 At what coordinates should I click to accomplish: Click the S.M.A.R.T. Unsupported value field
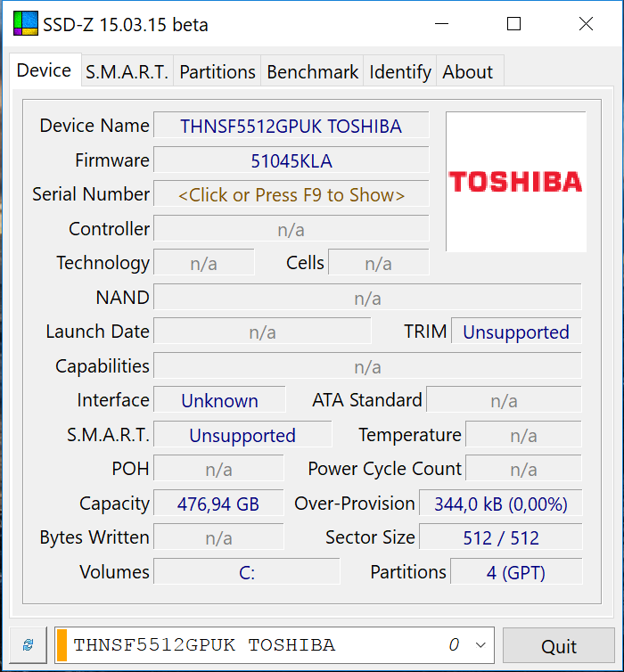coord(242,435)
